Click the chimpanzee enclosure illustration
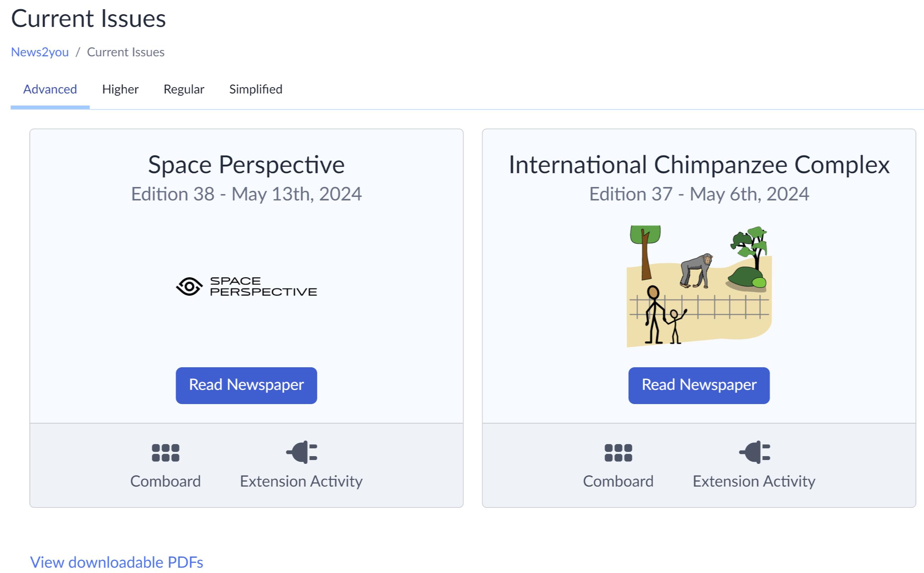Screen dimensions: 924x573 699,286
